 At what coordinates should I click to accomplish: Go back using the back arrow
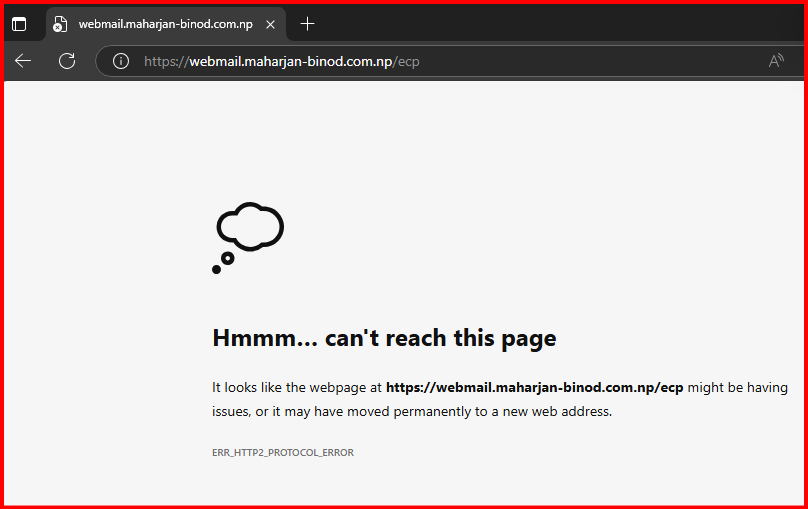pos(23,61)
